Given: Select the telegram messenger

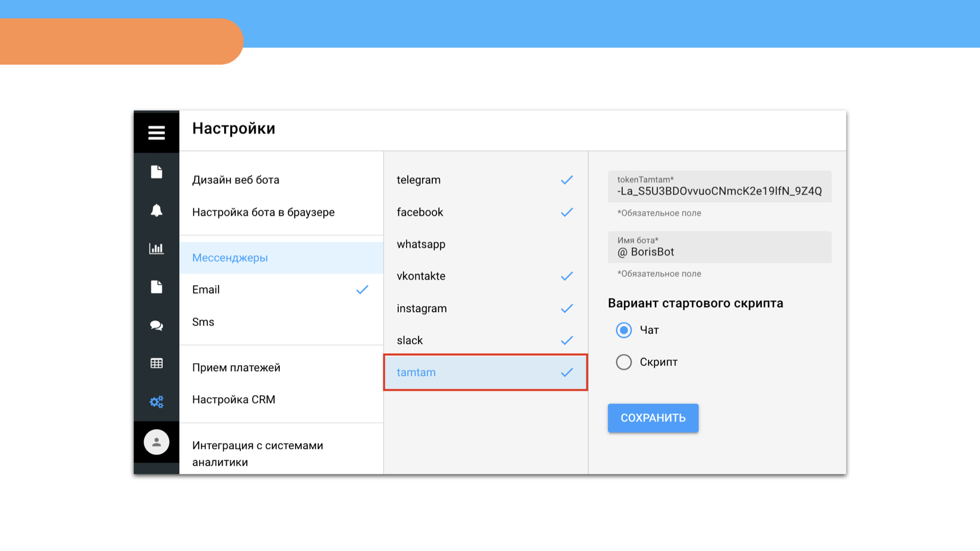Looking at the screenshot, I should coord(485,180).
